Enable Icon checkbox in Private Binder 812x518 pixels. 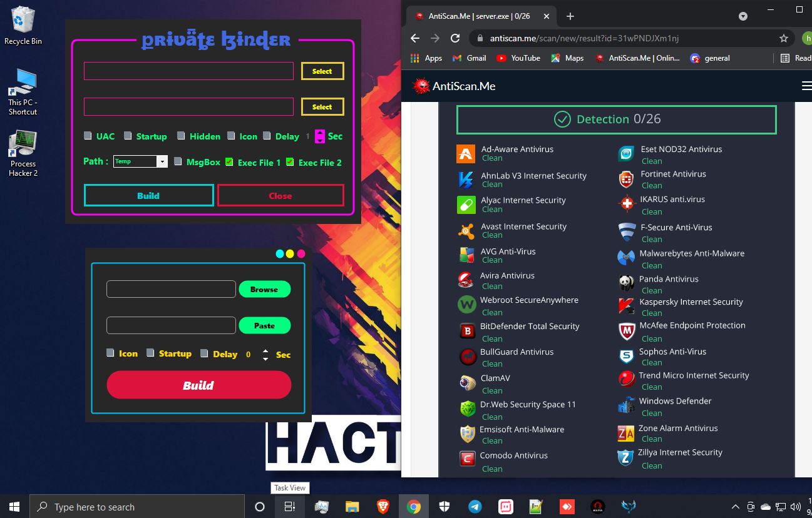point(231,136)
